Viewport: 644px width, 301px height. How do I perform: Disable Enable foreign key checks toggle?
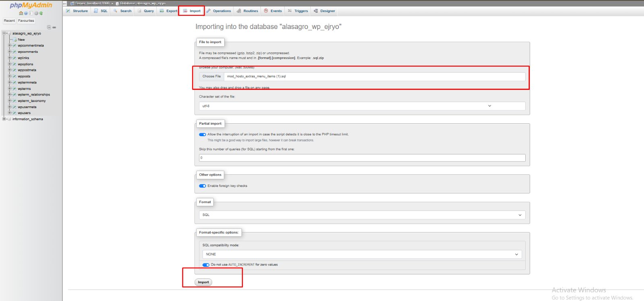point(202,186)
